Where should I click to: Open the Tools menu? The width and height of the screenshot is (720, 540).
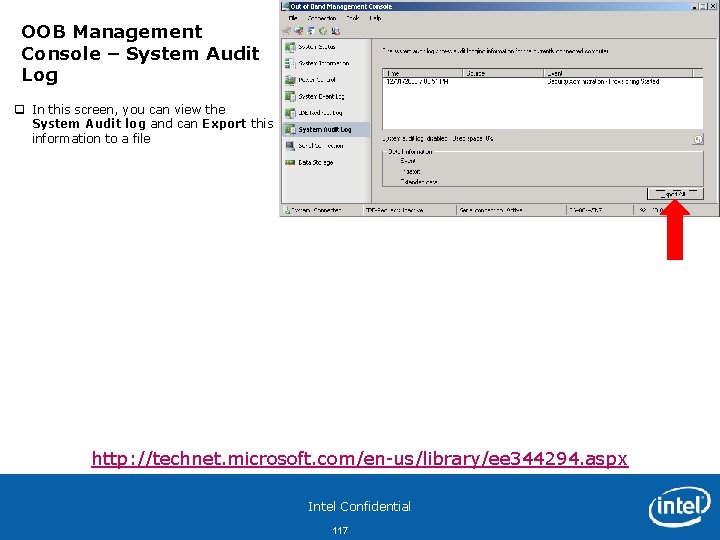(353, 18)
